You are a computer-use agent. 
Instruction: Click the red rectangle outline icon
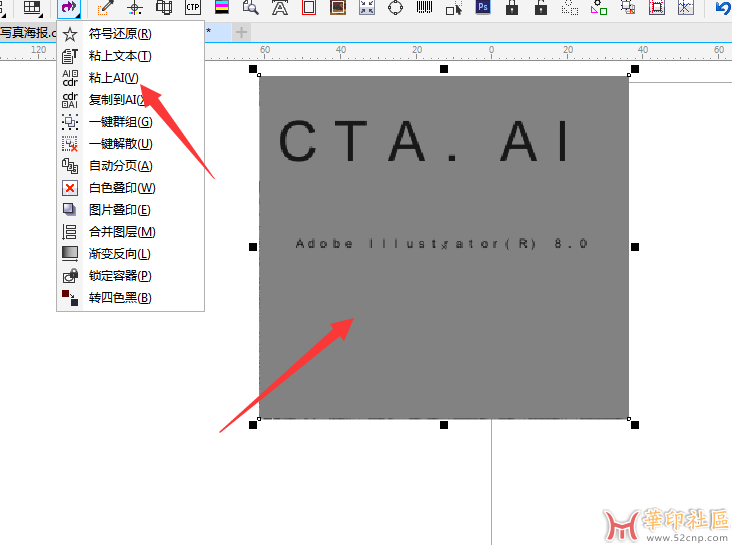[x=309, y=7]
